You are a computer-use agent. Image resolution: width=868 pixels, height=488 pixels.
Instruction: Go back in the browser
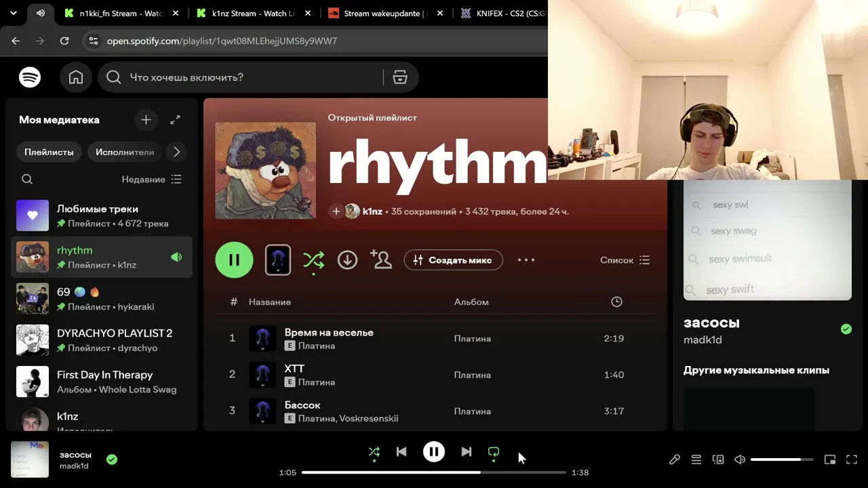coord(16,41)
